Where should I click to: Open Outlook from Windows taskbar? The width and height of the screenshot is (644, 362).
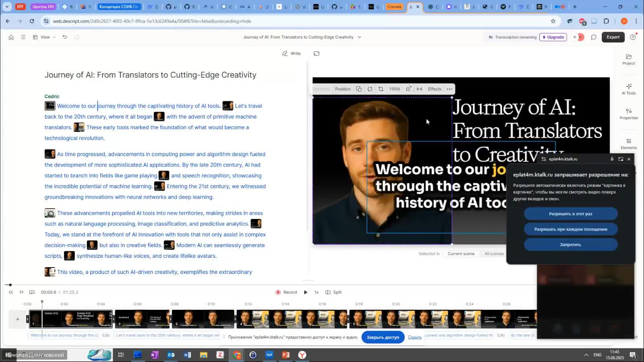coord(171,355)
